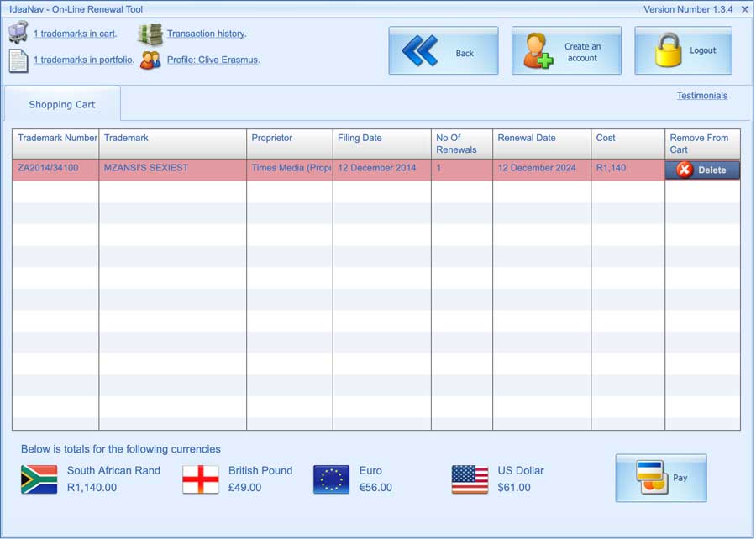756x539 pixels.
Task: Go back with the Back button
Action: [x=444, y=50]
